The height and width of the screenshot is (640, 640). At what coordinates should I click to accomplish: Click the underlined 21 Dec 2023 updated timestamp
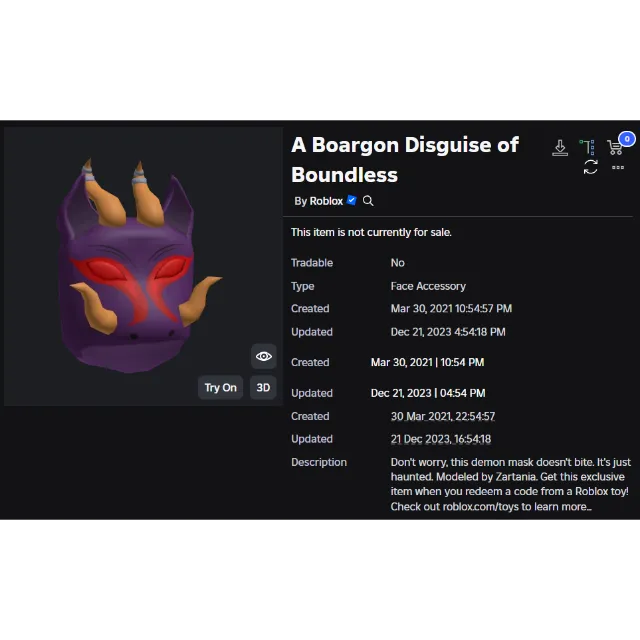click(x=440, y=439)
